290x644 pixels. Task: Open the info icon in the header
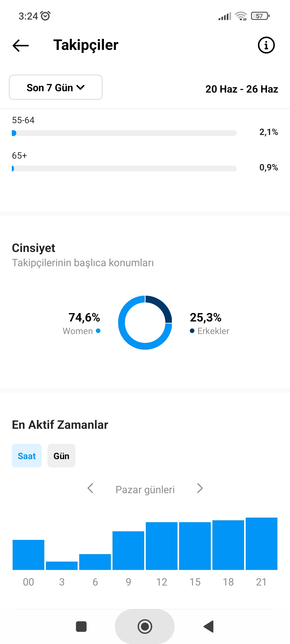(x=266, y=45)
